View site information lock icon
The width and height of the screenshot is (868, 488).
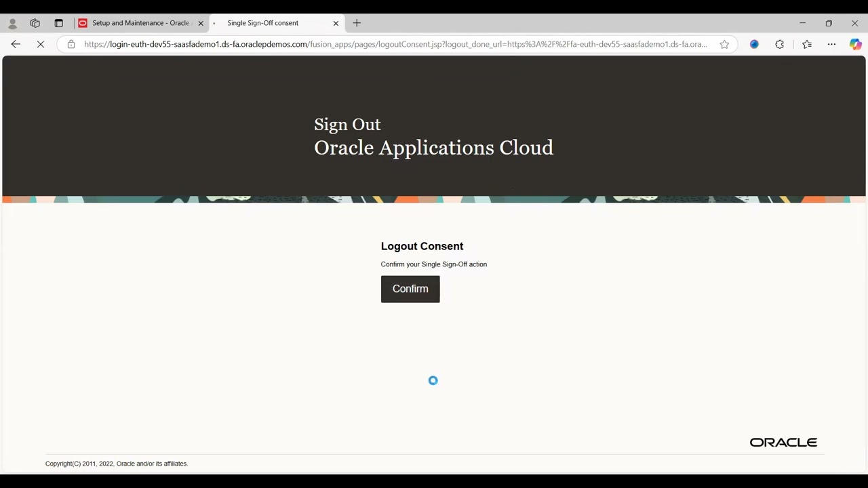click(x=71, y=44)
